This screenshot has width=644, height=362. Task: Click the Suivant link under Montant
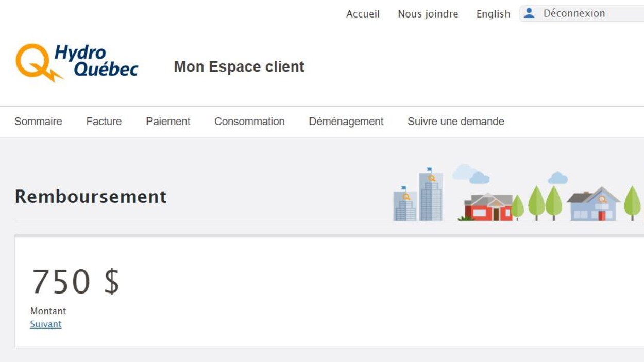(46, 324)
